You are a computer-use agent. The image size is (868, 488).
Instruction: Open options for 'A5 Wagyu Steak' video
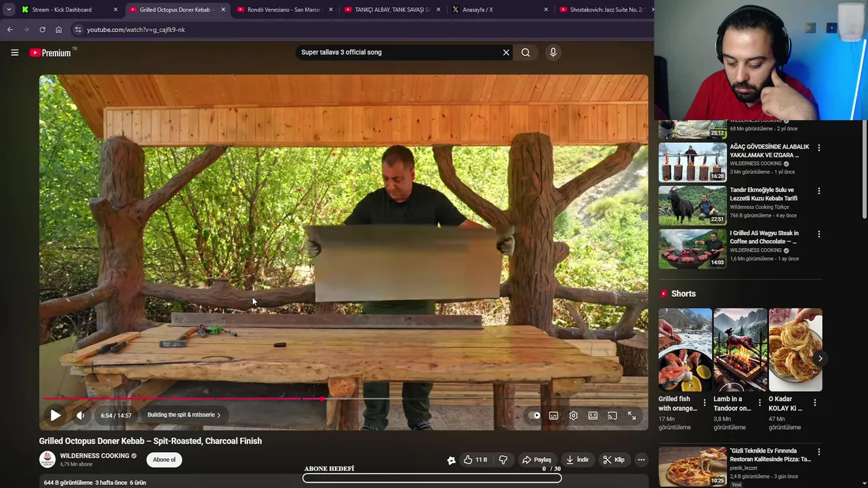click(818, 235)
